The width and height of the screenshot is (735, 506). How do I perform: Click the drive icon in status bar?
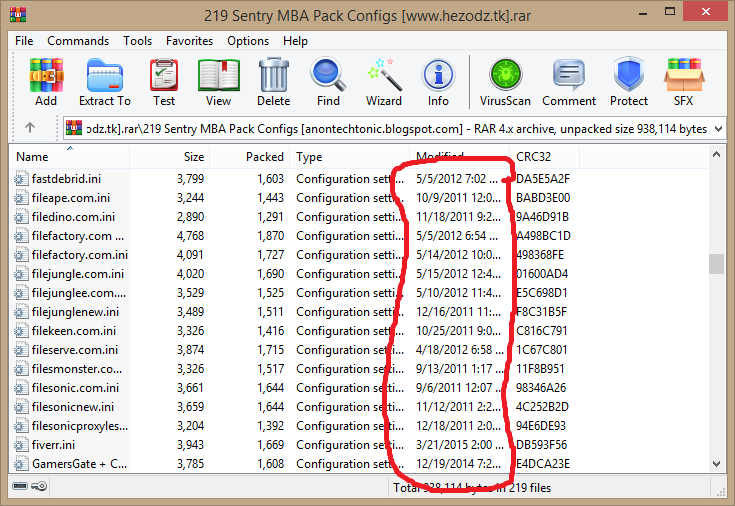click(20, 486)
